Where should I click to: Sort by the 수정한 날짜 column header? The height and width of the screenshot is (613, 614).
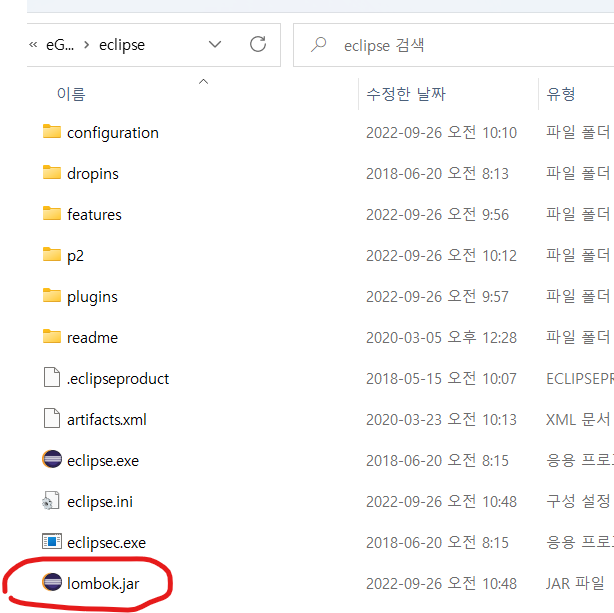pyautogui.click(x=406, y=94)
